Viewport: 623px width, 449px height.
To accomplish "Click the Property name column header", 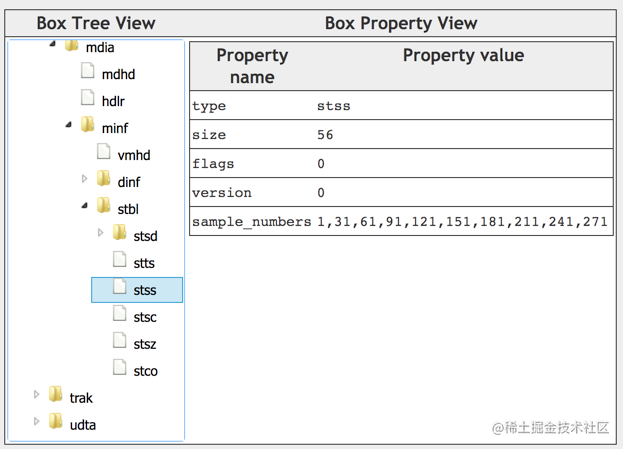I will pos(252,66).
